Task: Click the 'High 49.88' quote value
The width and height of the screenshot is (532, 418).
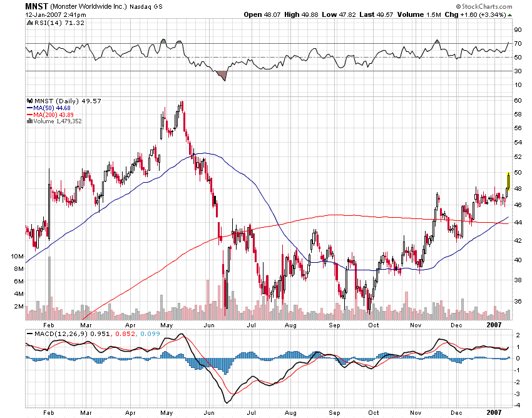Action: point(301,14)
